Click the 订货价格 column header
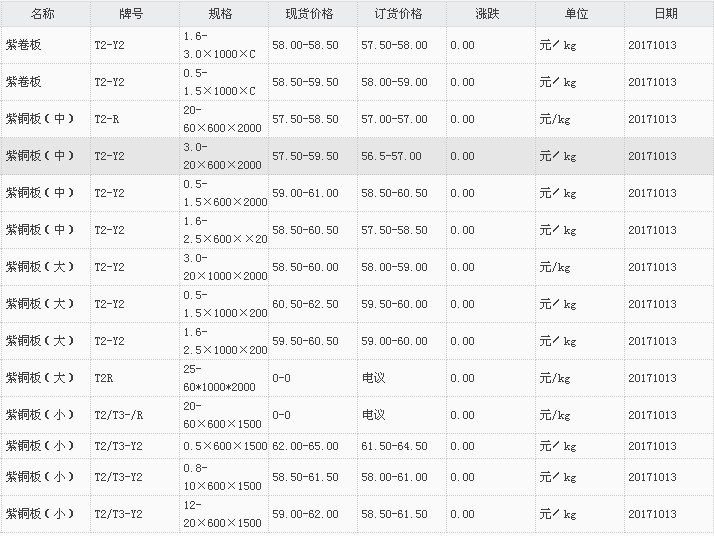714x536 pixels. (399, 14)
